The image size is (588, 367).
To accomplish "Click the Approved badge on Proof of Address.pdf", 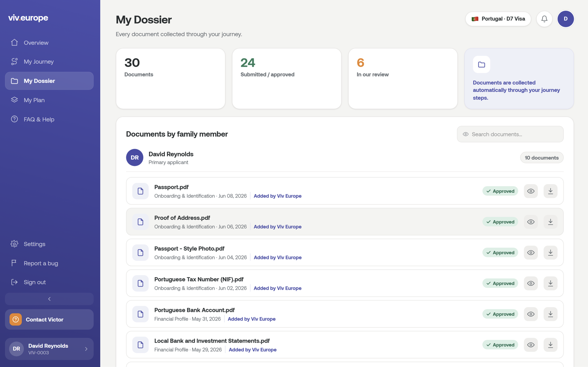I will click(x=500, y=222).
